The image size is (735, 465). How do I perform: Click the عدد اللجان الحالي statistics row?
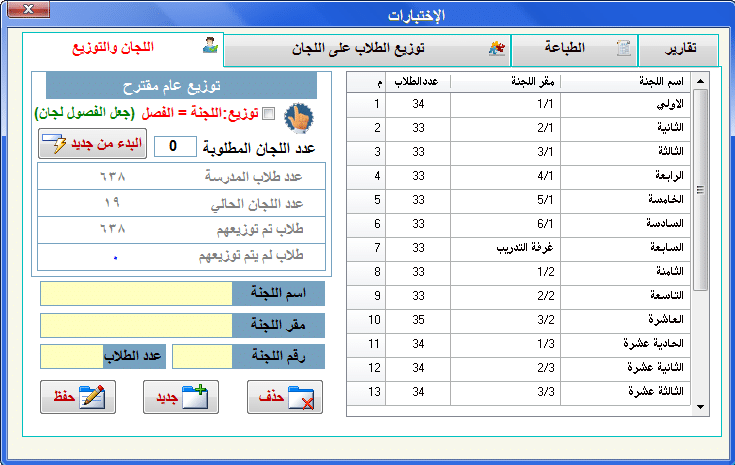181,203
